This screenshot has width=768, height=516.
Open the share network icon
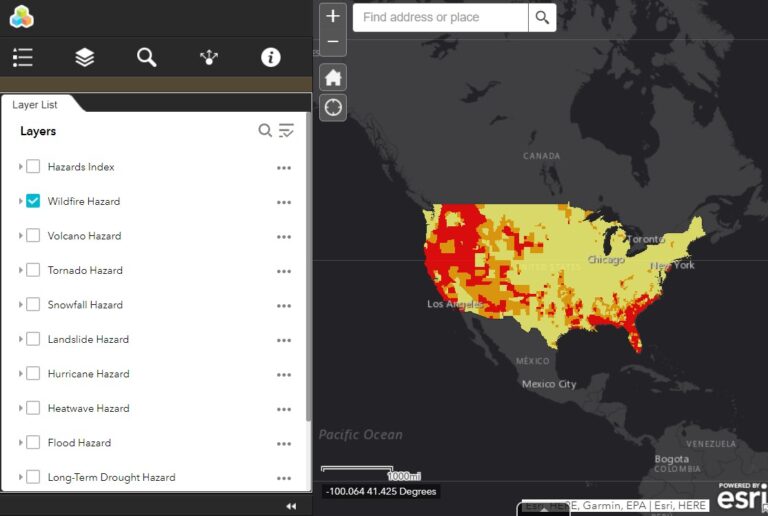pyautogui.click(x=209, y=58)
